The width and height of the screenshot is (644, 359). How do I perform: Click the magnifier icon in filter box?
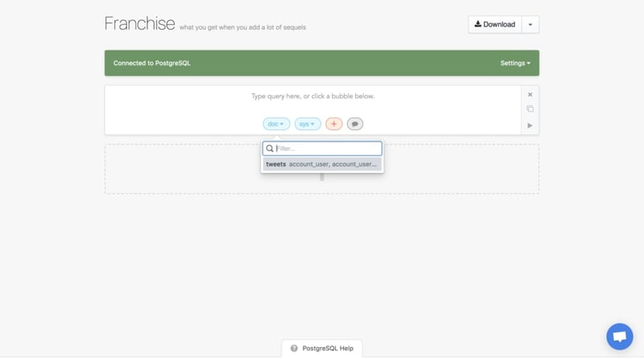coord(270,149)
